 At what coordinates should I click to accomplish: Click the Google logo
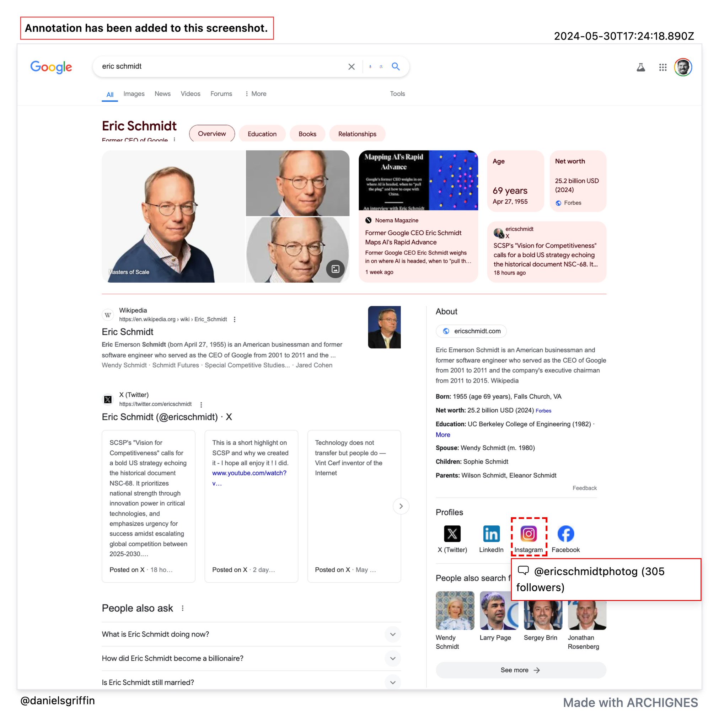pyautogui.click(x=51, y=67)
